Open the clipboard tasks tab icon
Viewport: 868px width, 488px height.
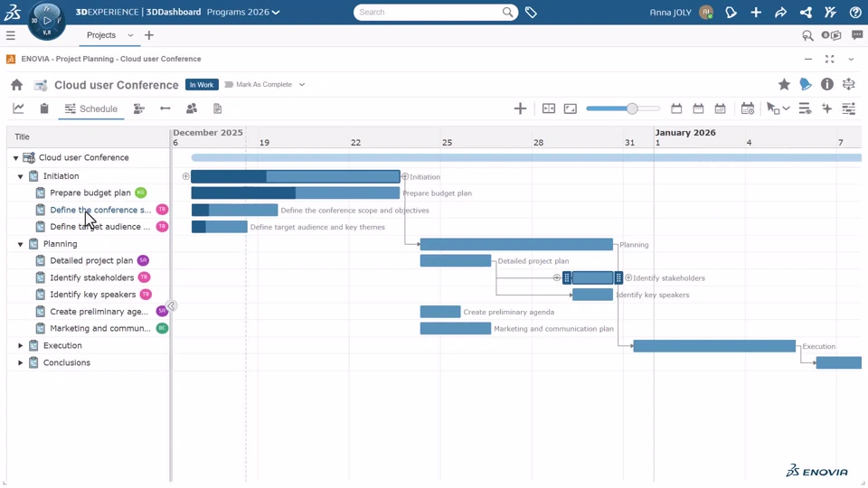click(44, 108)
